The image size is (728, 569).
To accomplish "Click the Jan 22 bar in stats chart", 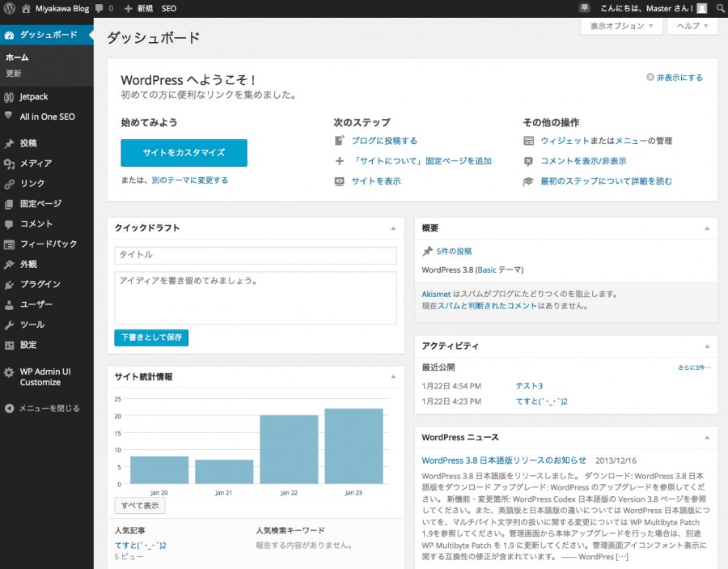I will [x=289, y=450].
